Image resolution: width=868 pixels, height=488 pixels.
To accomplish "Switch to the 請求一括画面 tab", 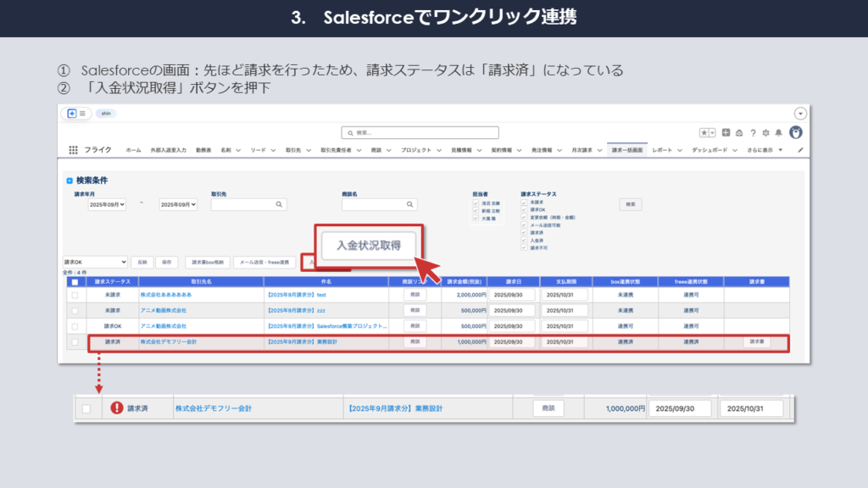I will pos(627,150).
